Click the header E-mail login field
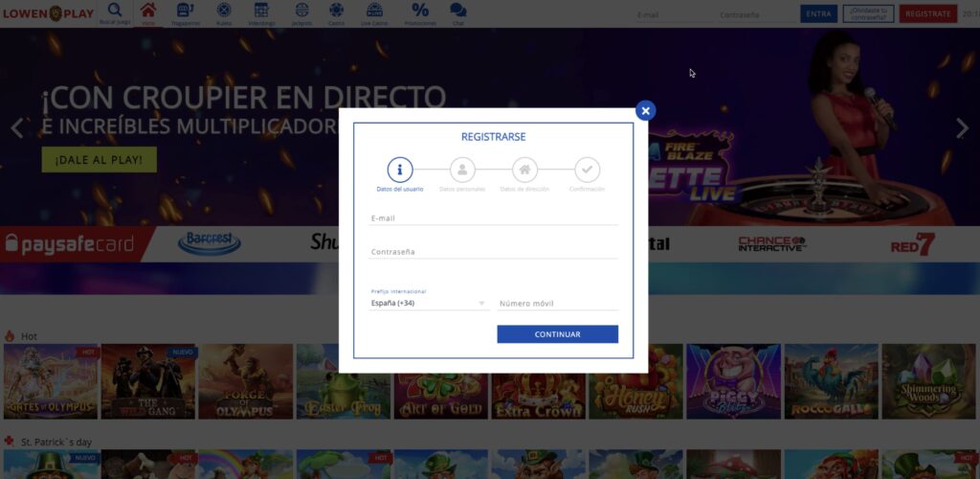The width and height of the screenshot is (980, 479). pos(674,14)
